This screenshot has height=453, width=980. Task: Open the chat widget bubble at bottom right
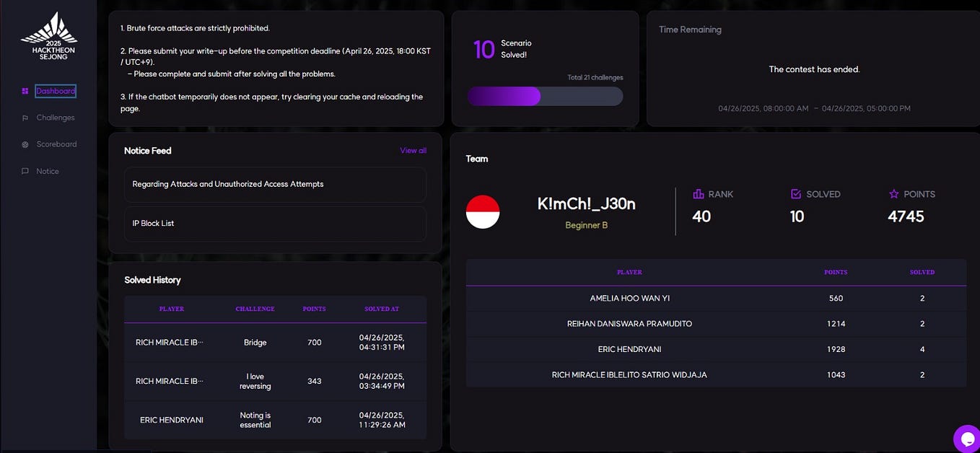coord(966,438)
